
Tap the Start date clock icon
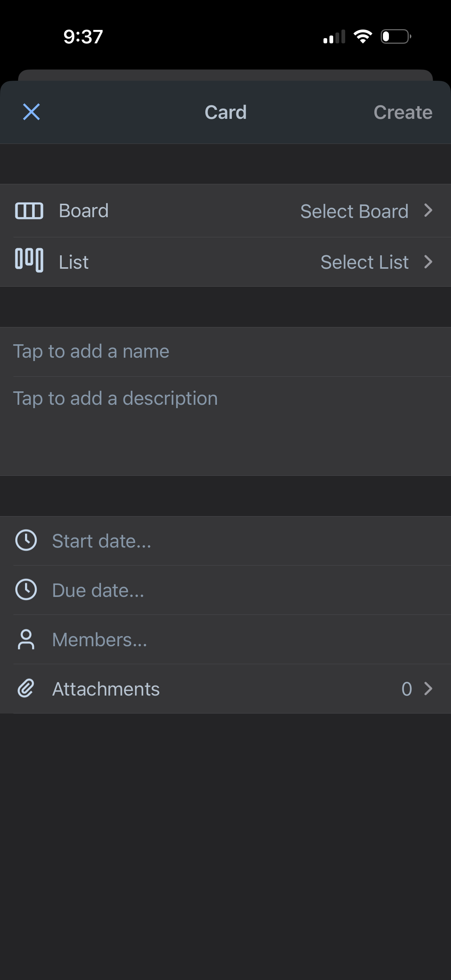(x=26, y=540)
